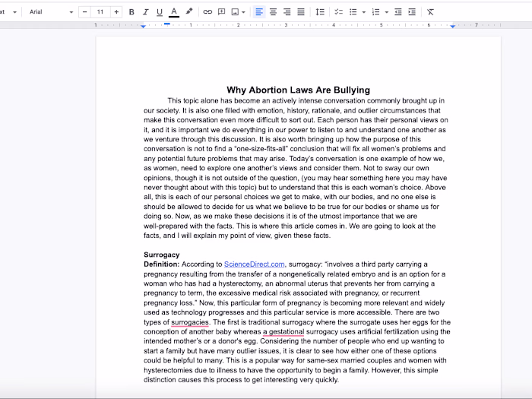Increase font size with plus button
Viewport: 532px width, 399px height.
116,12
